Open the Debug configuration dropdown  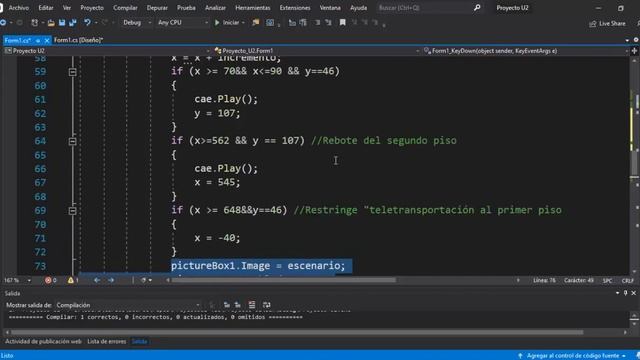(x=137, y=23)
